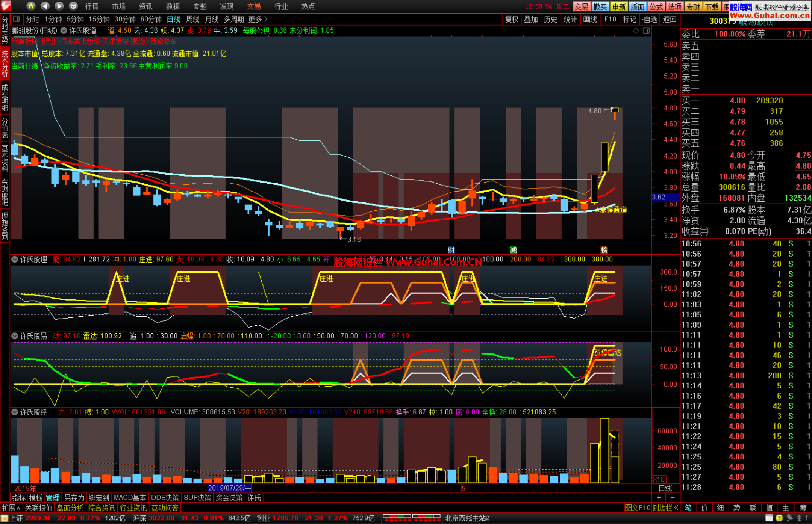This screenshot has height=524, width=812.
Task: Open the 日线 period selector at the bottom right
Action: pos(665,488)
